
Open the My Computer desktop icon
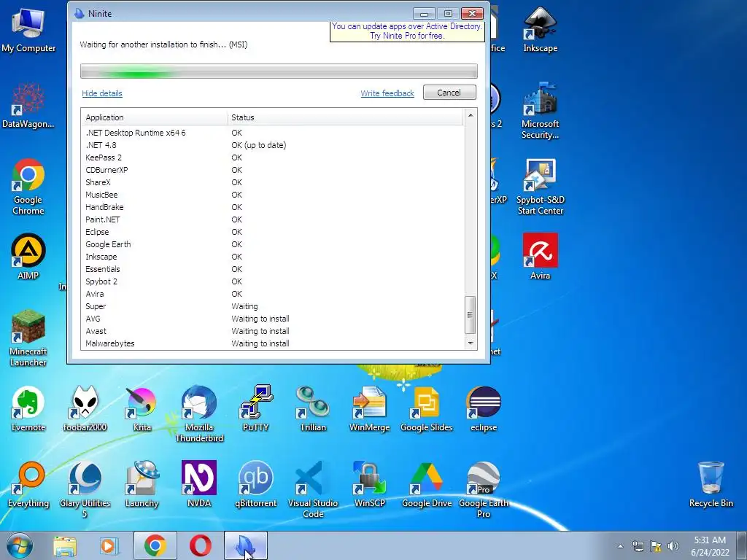coord(28,29)
